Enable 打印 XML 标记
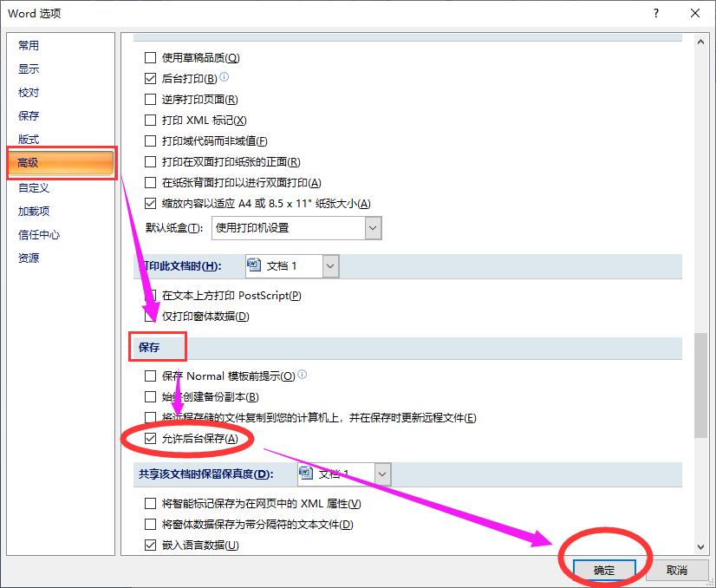Screen dimensions: 716x588 [x=150, y=119]
